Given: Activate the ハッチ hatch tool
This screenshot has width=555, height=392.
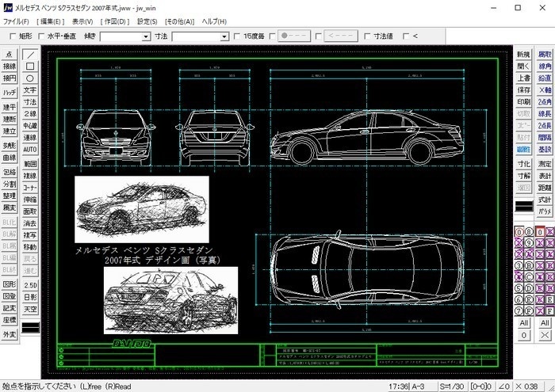Looking at the screenshot, I should (x=10, y=93).
